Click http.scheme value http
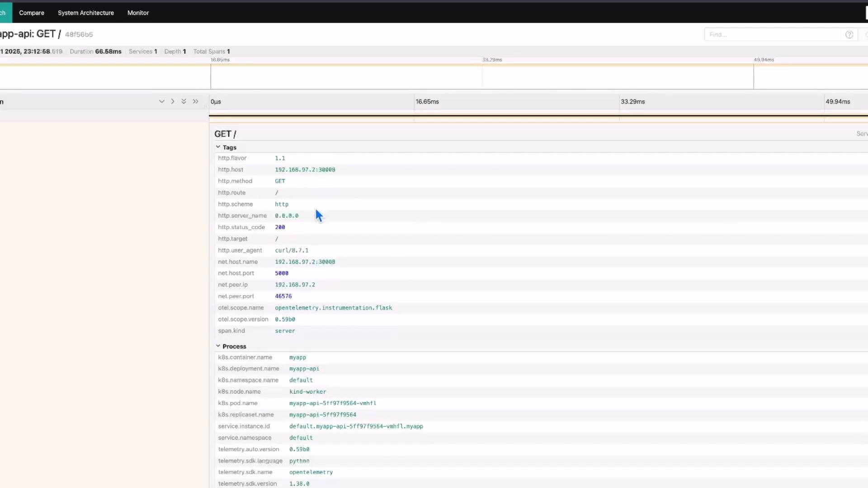Screen dimensions: 868x488 (x=282, y=204)
